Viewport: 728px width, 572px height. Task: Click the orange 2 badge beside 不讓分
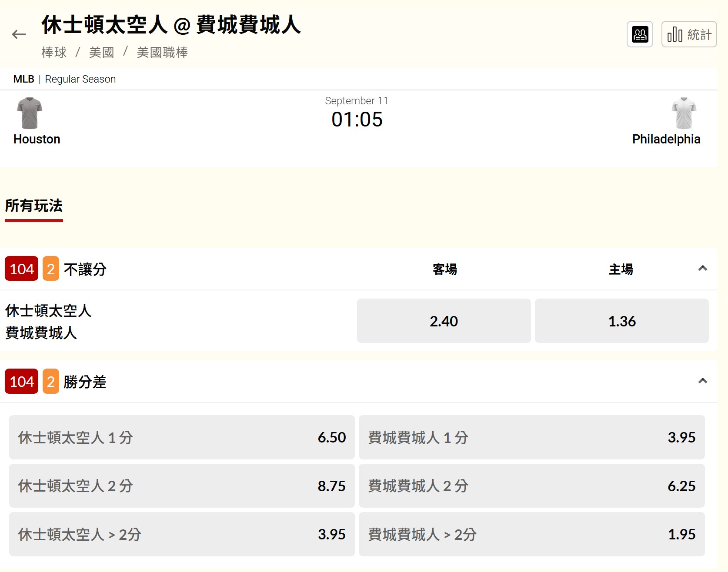[x=51, y=269]
